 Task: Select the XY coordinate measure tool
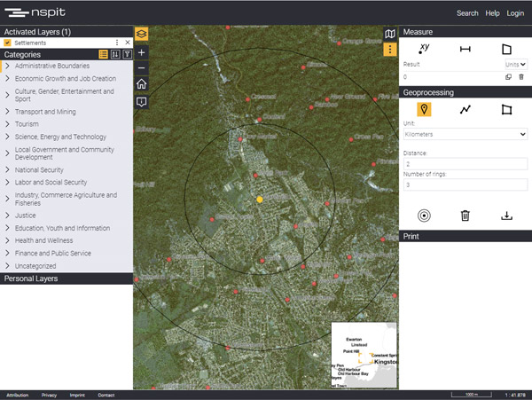[x=424, y=49]
